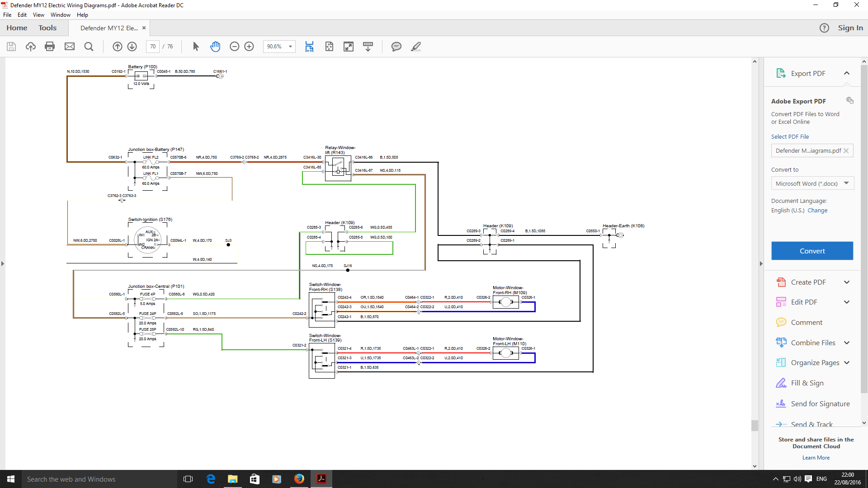This screenshot has height=488, width=868.
Task: Open Comment tool in panel
Action: coord(807,323)
